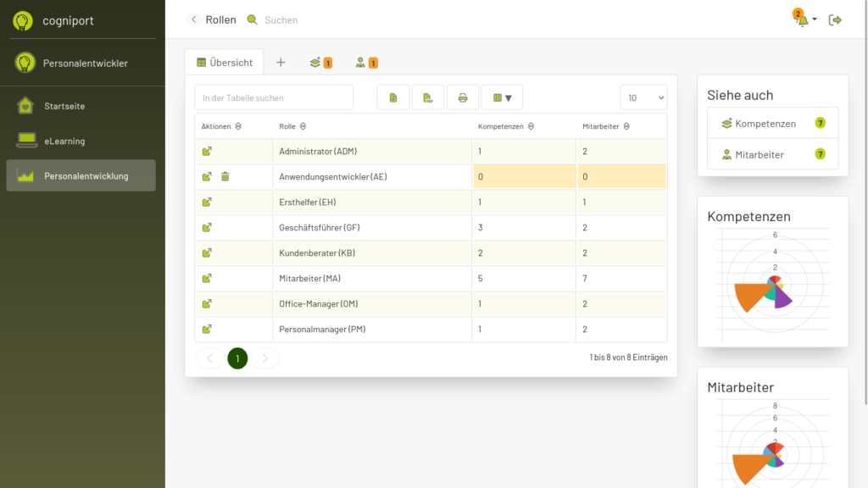Click the orange segment in Kompetenzen chart
The height and width of the screenshot is (488, 868).
click(748, 296)
